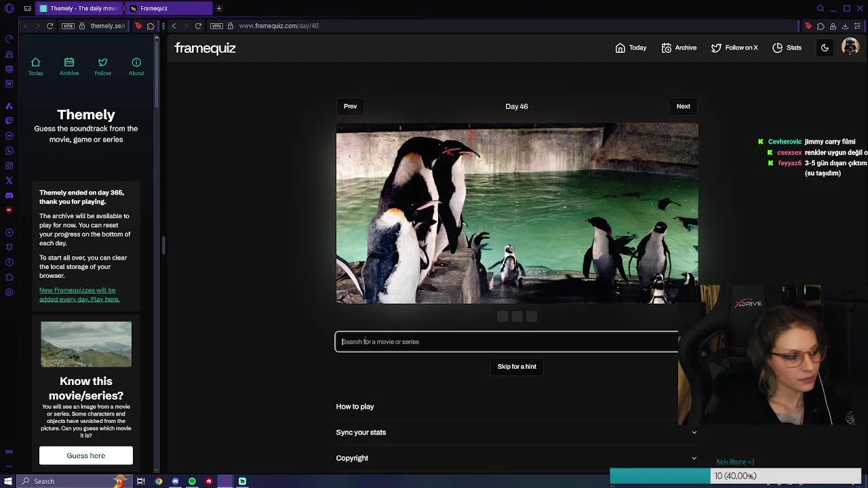Open the user avatar on Framequiz
Viewport: 868px width, 488px height.
(x=850, y=47)
